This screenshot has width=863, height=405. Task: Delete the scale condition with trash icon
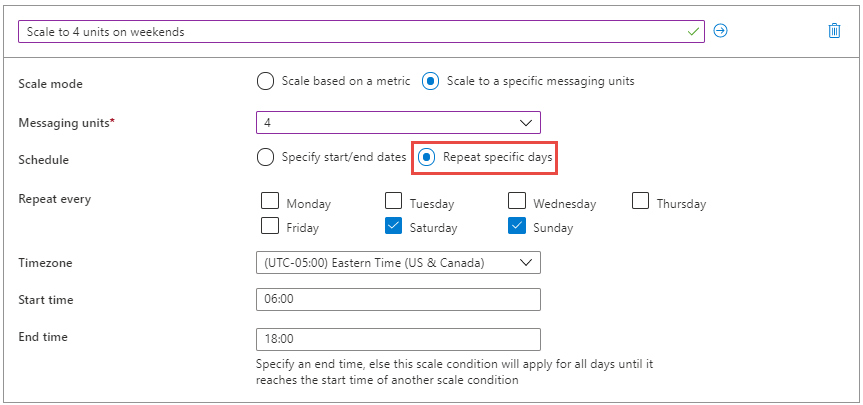tap(834, 31)
